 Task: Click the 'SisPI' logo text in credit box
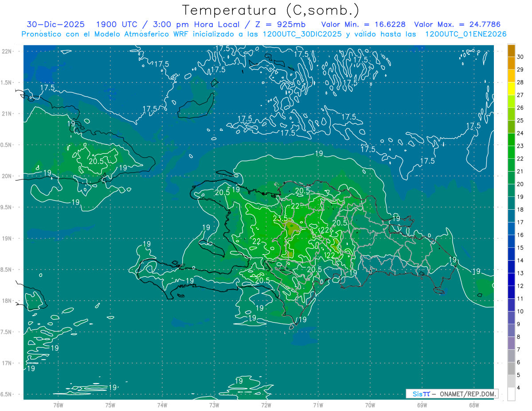pos(421,394)
